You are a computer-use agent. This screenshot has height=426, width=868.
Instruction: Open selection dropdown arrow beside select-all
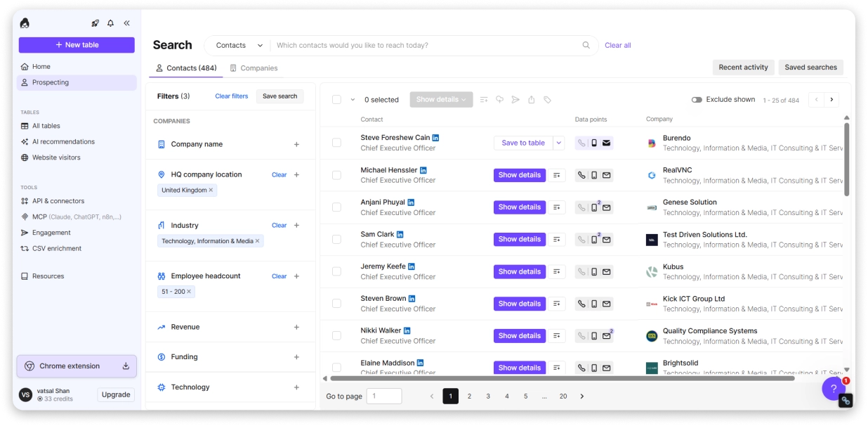pos(353,100)
